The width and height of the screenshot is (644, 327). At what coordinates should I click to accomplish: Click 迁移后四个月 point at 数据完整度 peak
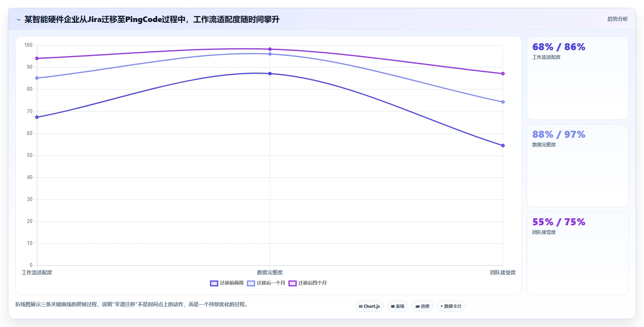click(x=270, y=49)
